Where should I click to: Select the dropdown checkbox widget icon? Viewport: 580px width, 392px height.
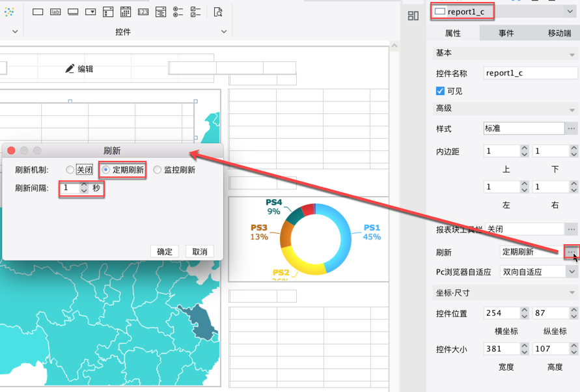pos(108,12)
